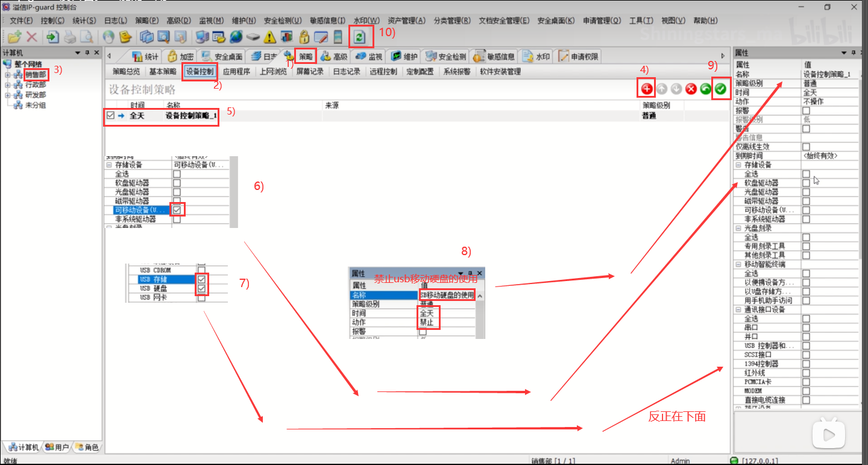Click the green checkmark save button
868x465 pixels.
tap(720, 89)
